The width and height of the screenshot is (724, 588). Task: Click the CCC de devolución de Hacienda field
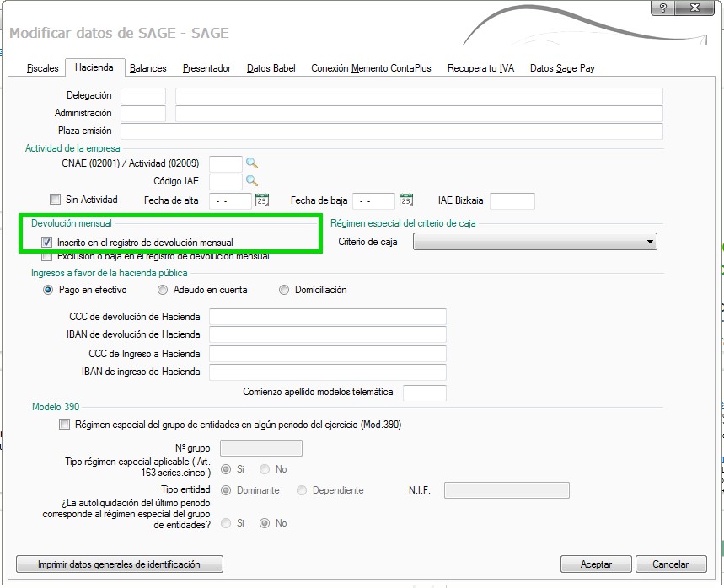(x=328, y=317)
